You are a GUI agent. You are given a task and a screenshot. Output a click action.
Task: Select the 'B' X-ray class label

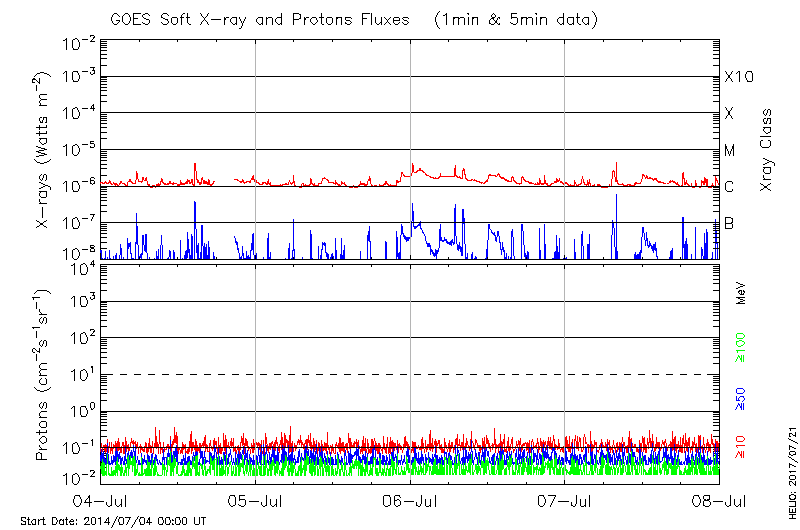pos(729,223)
